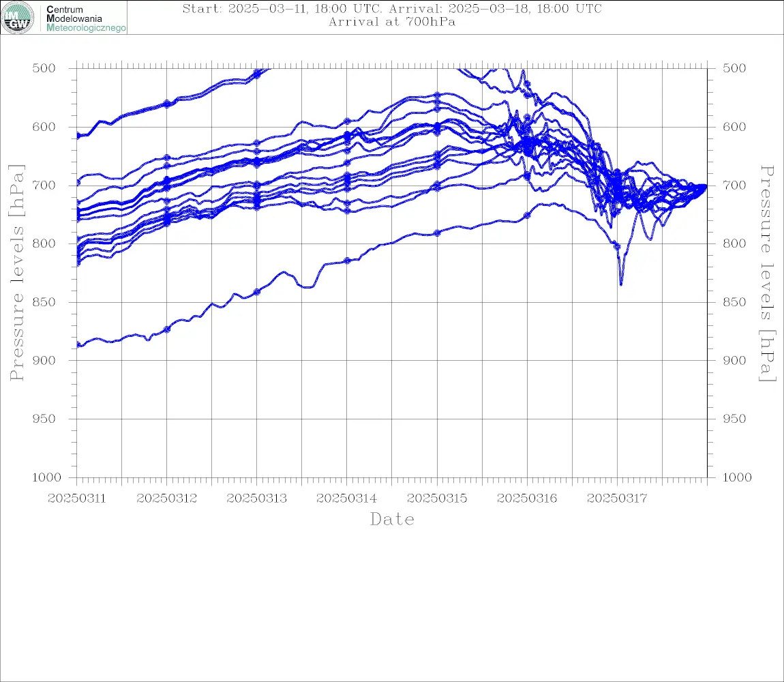Click the right axis 700 label
784x682 pixels.
pos(734,185)
